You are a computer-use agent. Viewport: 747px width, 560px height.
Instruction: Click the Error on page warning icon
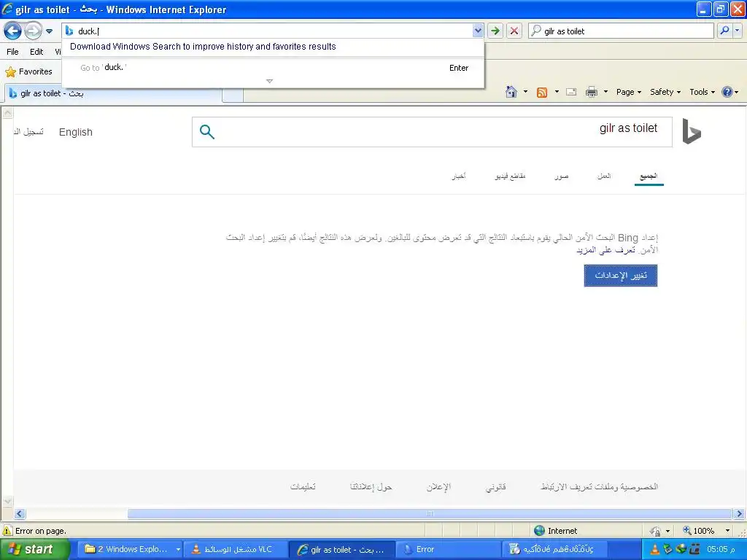[7, 531]
